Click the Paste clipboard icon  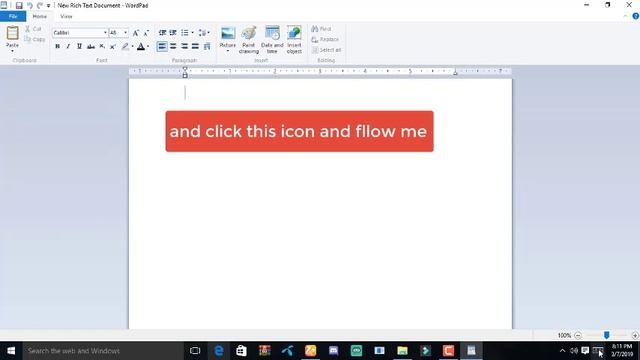point(13,33)
